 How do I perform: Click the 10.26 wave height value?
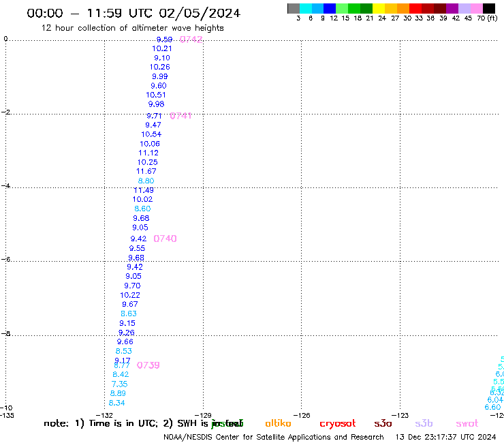point(160,67)
